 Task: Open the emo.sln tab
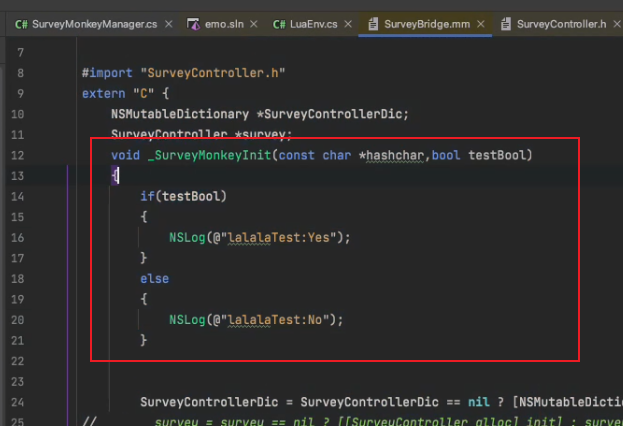click(x=224, y=24)
